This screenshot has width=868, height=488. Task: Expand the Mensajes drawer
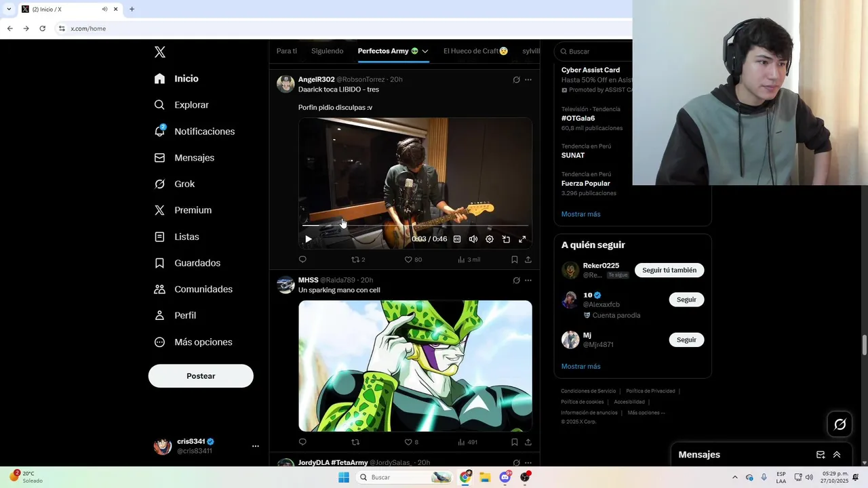(837, 455)
